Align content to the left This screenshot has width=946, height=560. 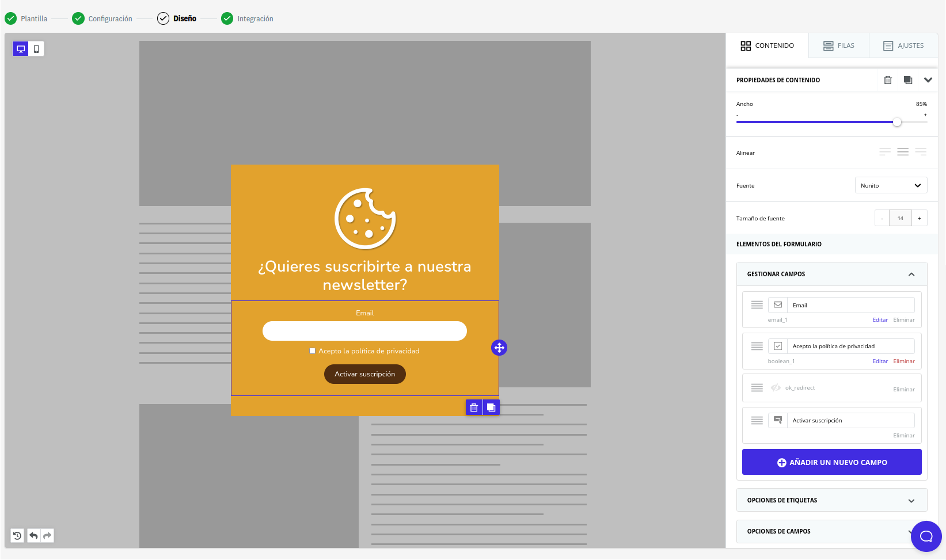pyautogui.click(x=885, y=153)
